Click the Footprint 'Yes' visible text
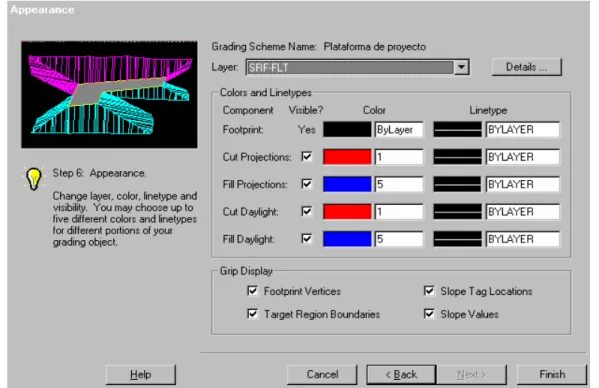The image size is (599, 388). click(x=307, y=130)
